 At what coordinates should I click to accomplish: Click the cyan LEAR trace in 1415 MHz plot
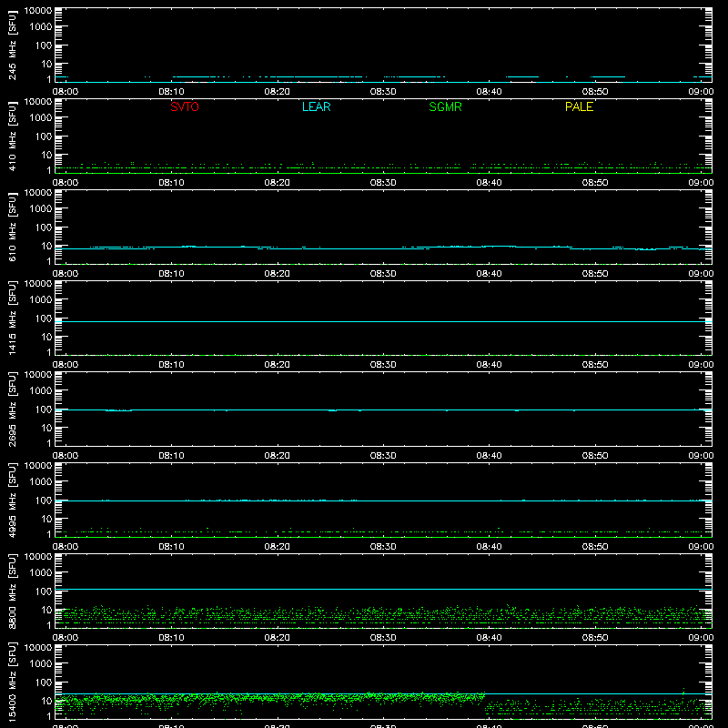click(x=383, y=321)
